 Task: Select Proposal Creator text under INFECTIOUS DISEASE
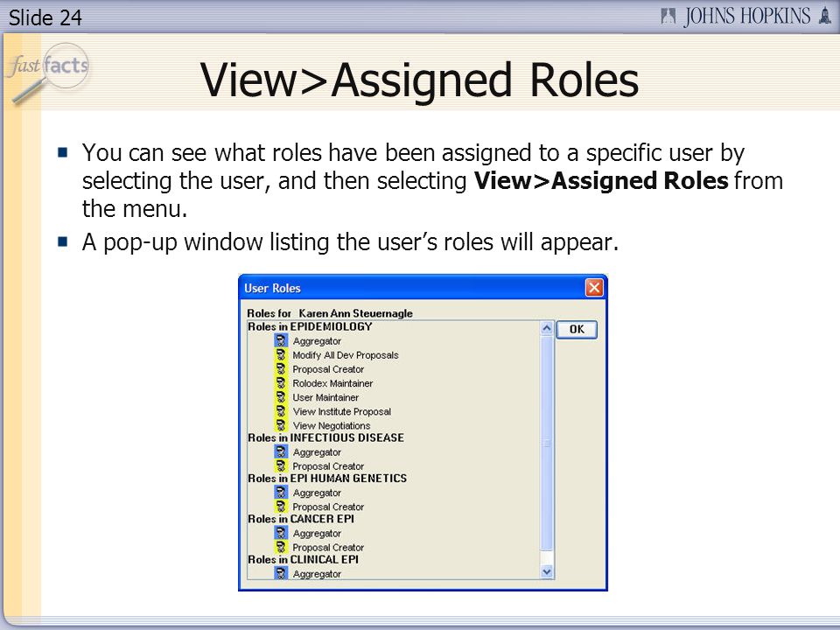pyautogui.click(x=328, y=466)
